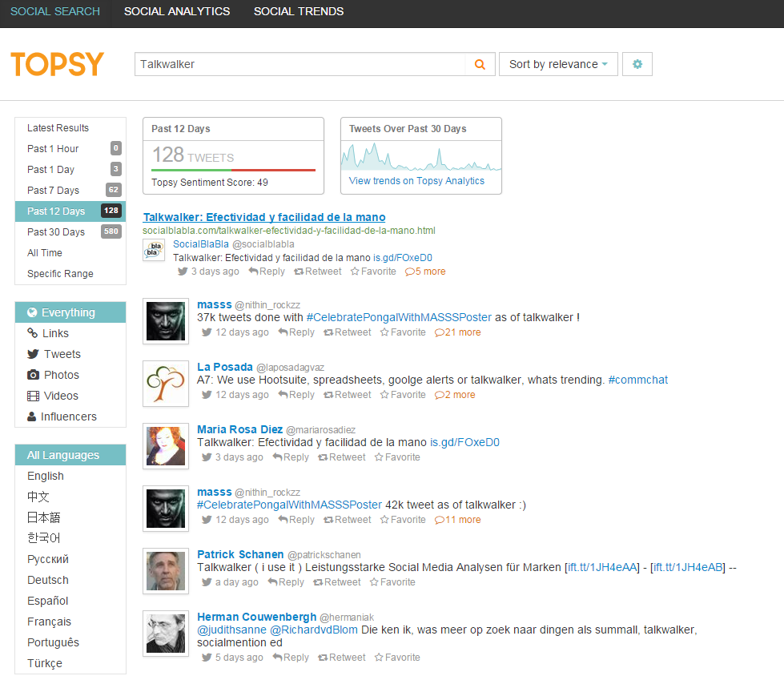Favorite Patrick Schanen's tweet
The width and height of the screenshot is (784, 684).
coord(392,582)
